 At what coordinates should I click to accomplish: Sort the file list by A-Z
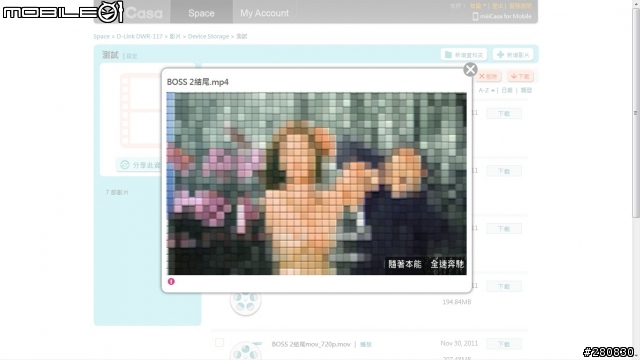pyautogui.click(x=487, y=90)
